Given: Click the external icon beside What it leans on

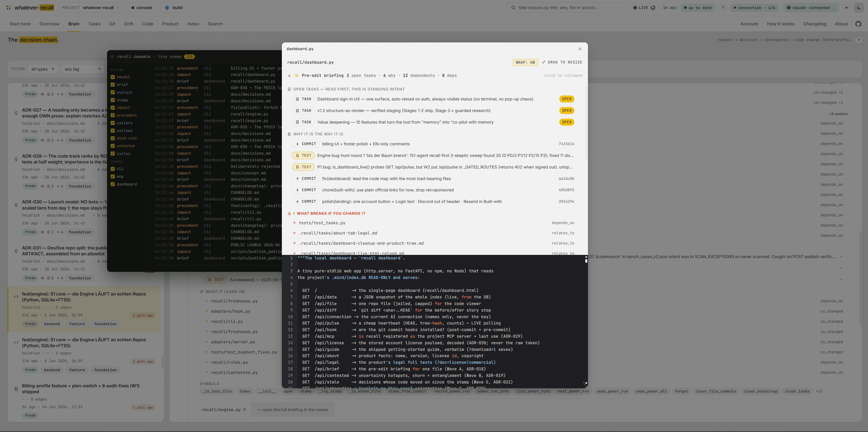Looking at the screenshot, I should [202, 292].
